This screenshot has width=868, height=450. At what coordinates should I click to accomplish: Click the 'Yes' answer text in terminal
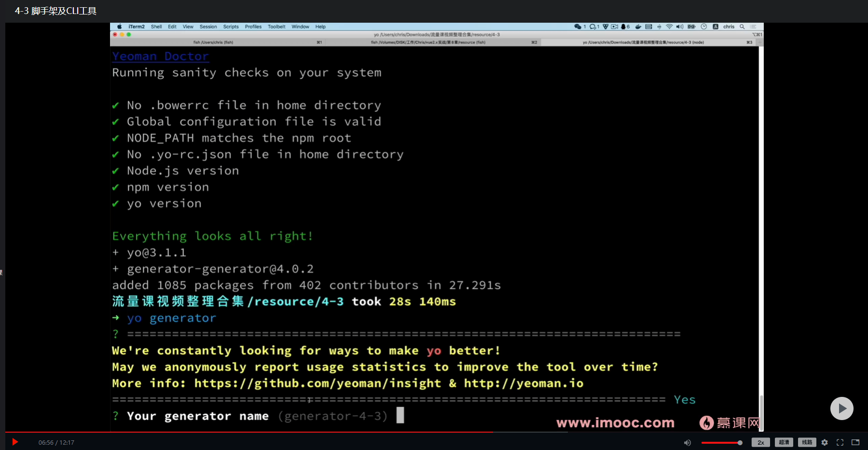pyautogui.click(x=684, y=399)
